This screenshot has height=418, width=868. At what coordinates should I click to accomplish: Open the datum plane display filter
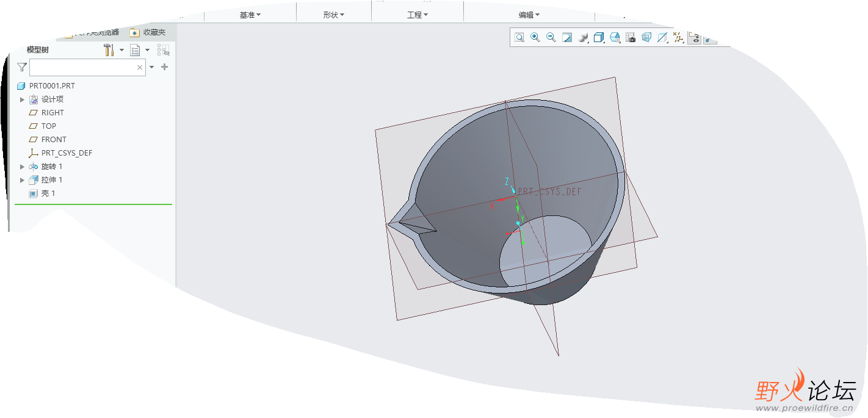coord(662,38)
